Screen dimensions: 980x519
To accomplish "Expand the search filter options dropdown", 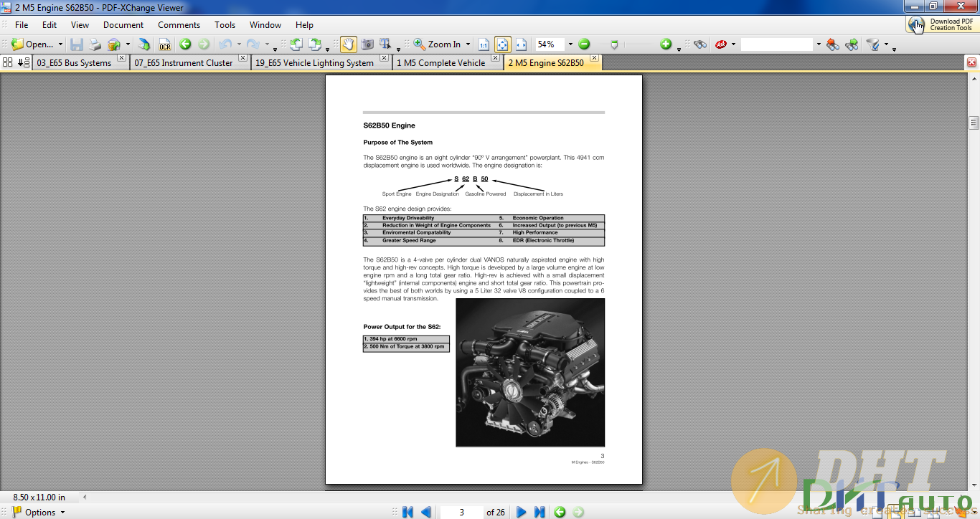I will tap(886, 44).
